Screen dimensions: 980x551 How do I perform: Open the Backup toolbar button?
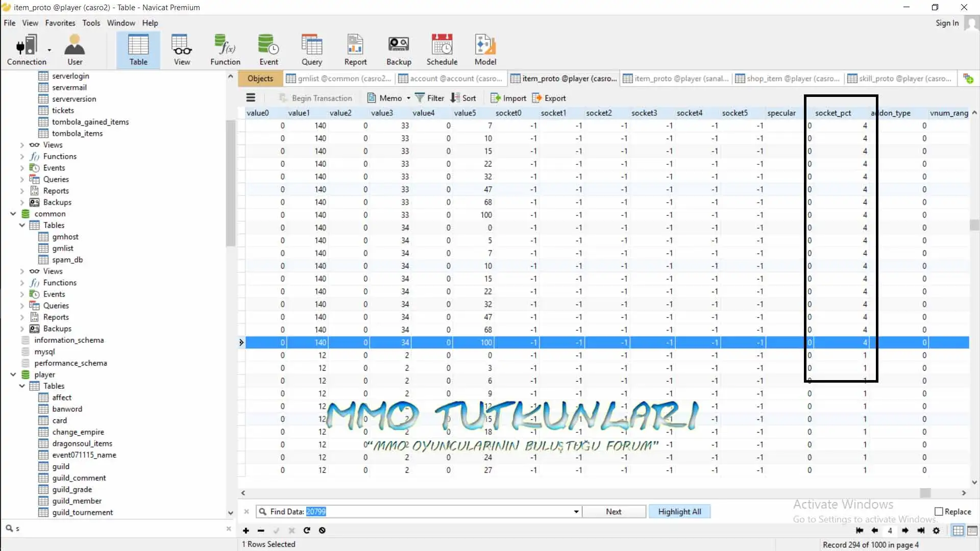click(399, 50)
